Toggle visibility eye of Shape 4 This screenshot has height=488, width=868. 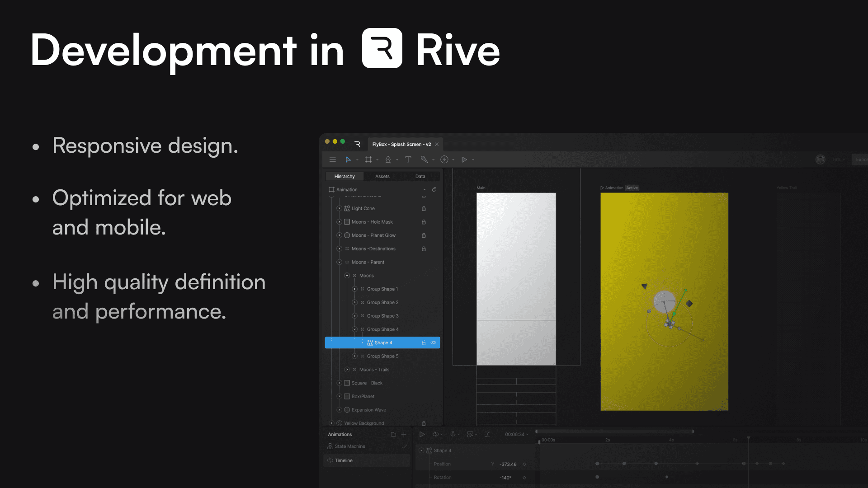coord(433,343)
